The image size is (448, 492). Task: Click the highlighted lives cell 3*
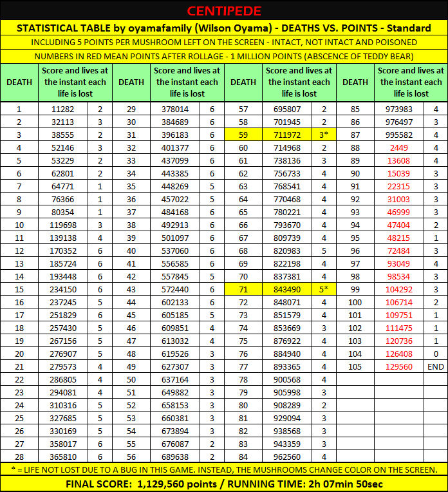click(x=324, y=135)
